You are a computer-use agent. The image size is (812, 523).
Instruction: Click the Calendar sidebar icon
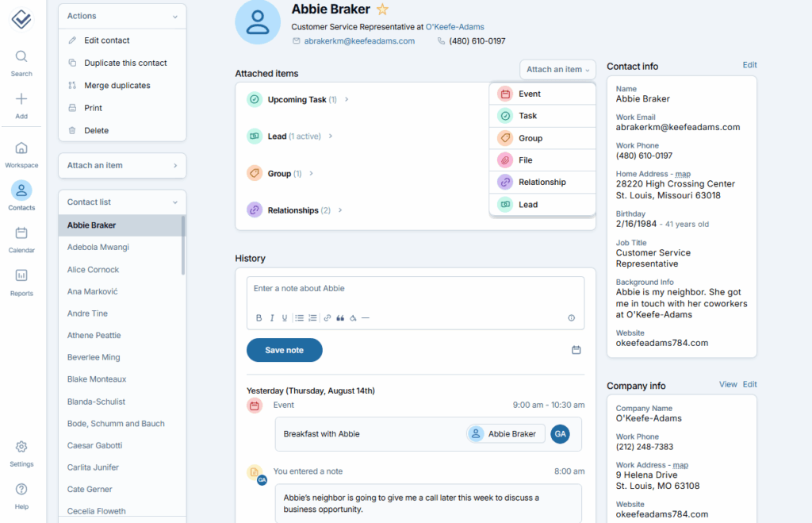pyautogui.click(x=21, y=233)
